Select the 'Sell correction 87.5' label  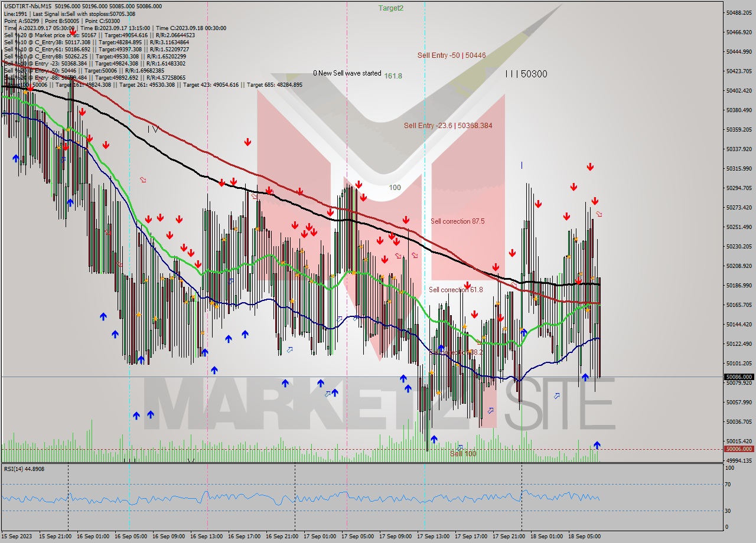pyautogui.click(x=458, y=221)
